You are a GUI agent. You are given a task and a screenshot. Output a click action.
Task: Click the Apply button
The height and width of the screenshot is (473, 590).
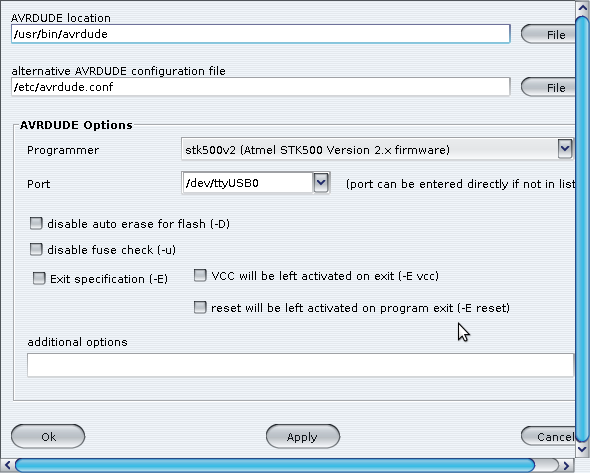(x=303, y=436)
